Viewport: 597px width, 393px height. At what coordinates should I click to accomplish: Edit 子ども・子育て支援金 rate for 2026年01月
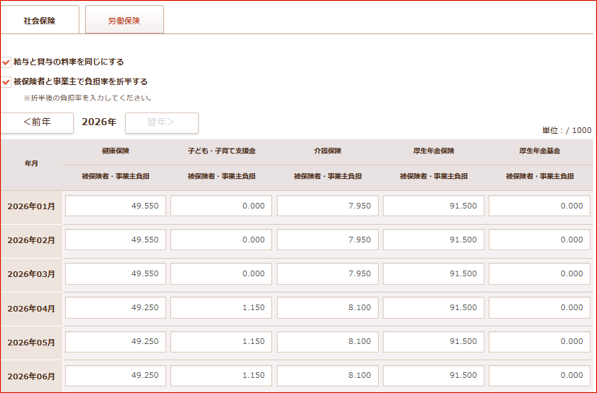coord(221,206)
